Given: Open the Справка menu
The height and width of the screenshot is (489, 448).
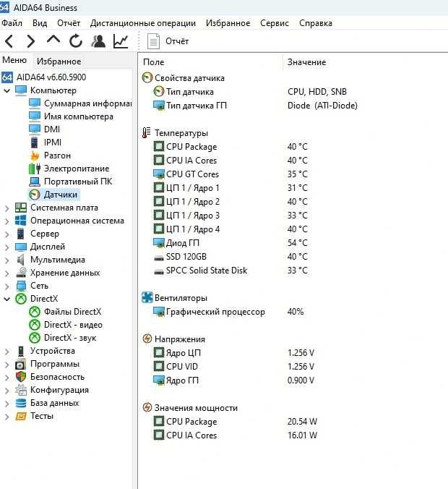Looking at the screenshot, I should click(x=316, y=23).
